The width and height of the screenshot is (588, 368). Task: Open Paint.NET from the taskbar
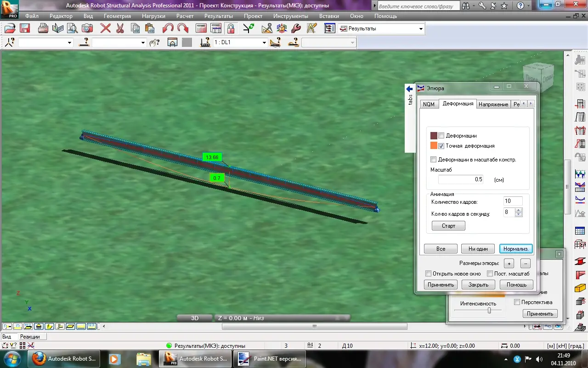[269, 359]
